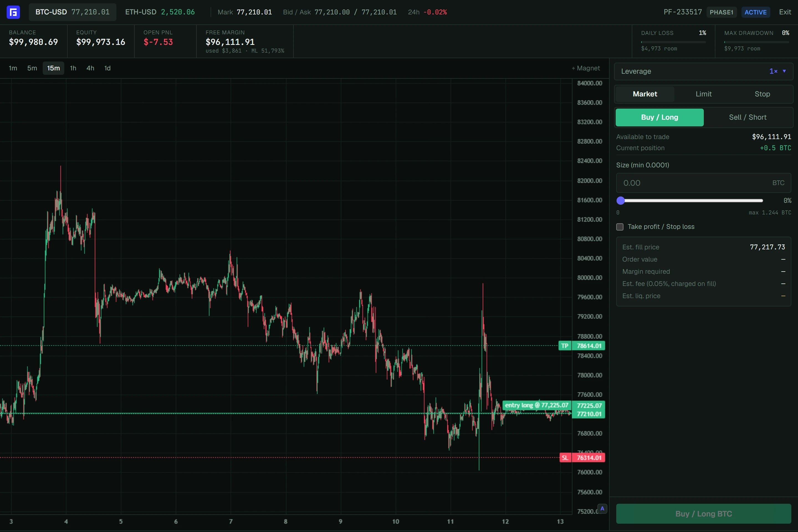Click the 24h change -0.02% value
The height and width of the screenshot is (532, 798).
pyautogui.click(x=435, y=12)
